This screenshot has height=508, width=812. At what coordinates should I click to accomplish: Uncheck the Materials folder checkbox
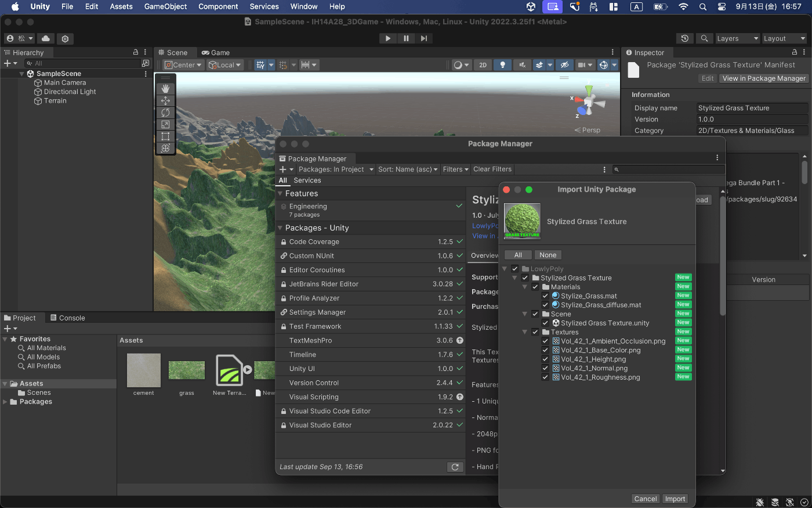tap(535, 287)
